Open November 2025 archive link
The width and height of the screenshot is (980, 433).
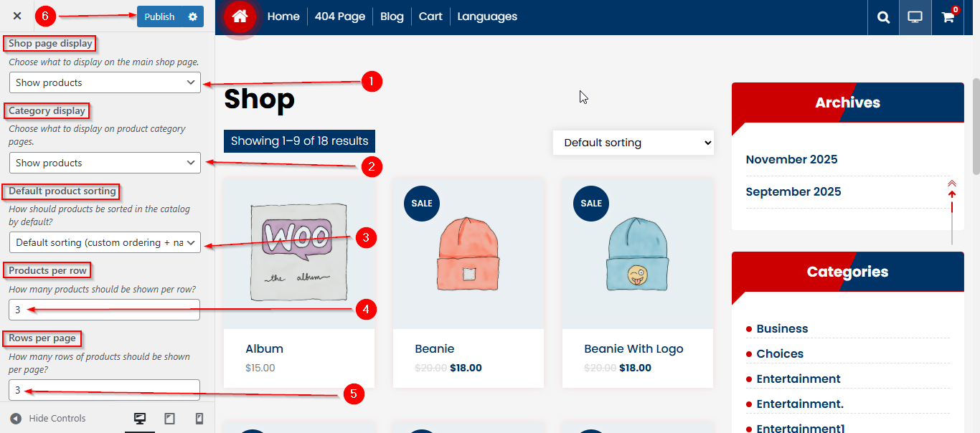(x=791, y=159)
